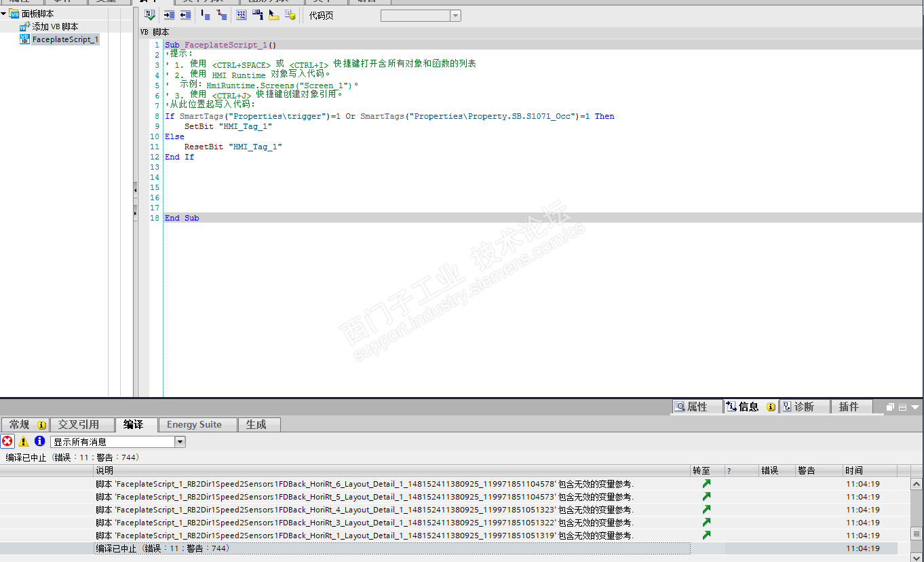924x562 pixels.
Task: Remove comment marks from selected lines
Action: click(221, 15)
